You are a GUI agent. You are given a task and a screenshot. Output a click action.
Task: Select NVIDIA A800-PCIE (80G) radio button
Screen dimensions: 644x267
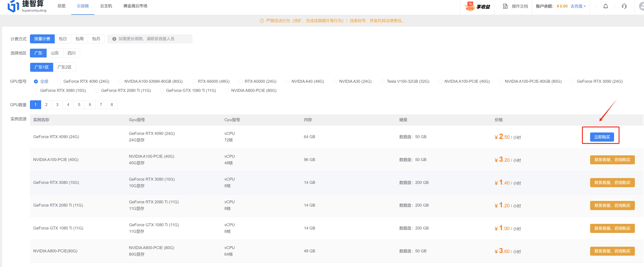click(x=227, y=90)
